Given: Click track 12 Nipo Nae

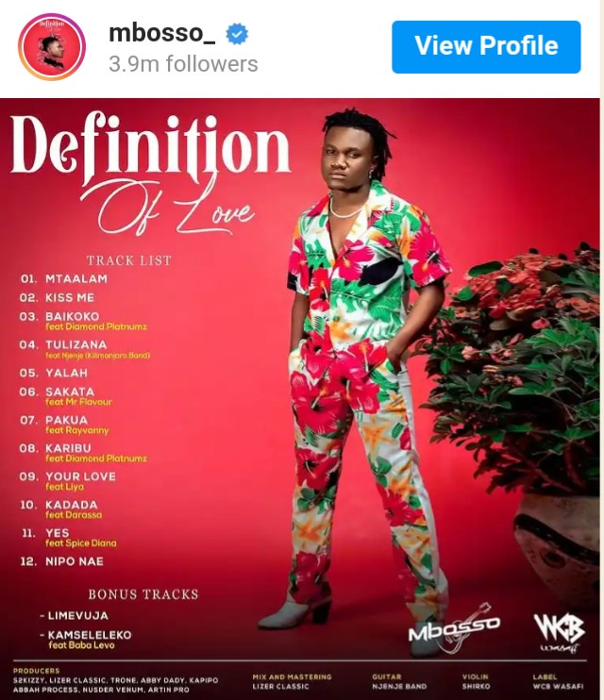Looking at the screenshot, I should [x=61, y=561].
